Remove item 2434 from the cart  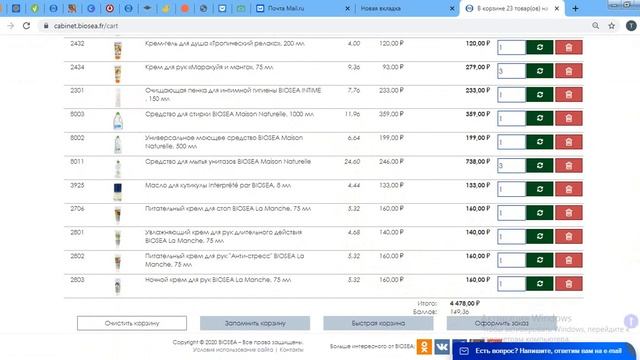[x=569, y=71]
